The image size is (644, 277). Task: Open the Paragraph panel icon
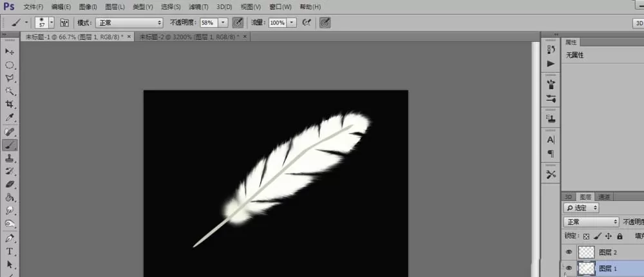point(551,154)
